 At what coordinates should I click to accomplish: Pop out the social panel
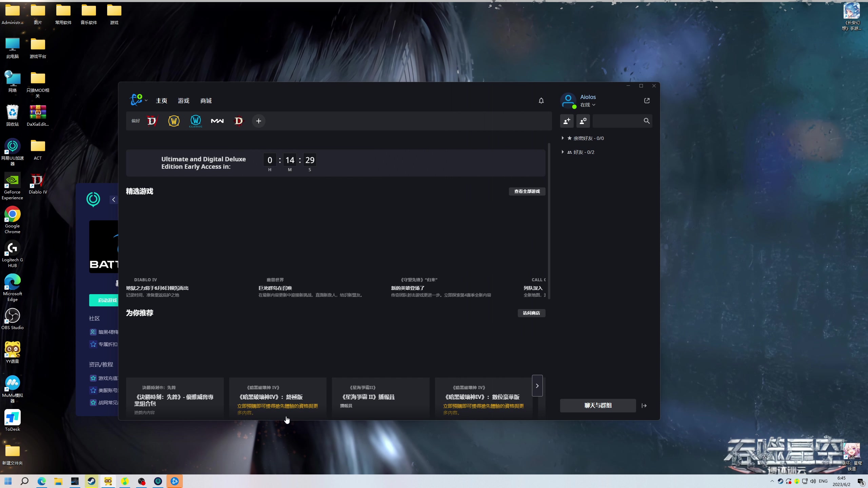[x=647, y=101]
